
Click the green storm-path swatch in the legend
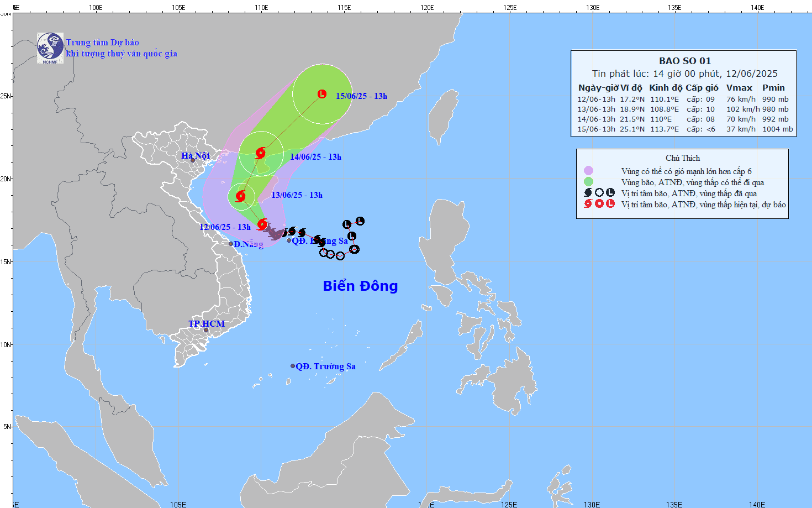tap(588, 181)
